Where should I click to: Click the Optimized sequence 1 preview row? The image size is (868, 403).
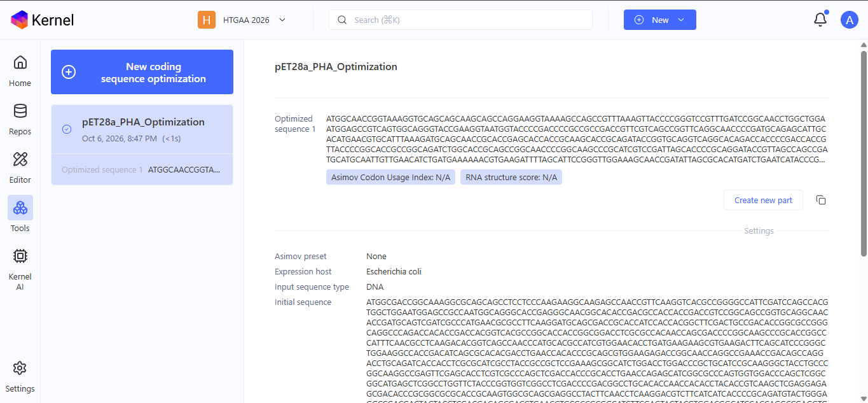142,170
